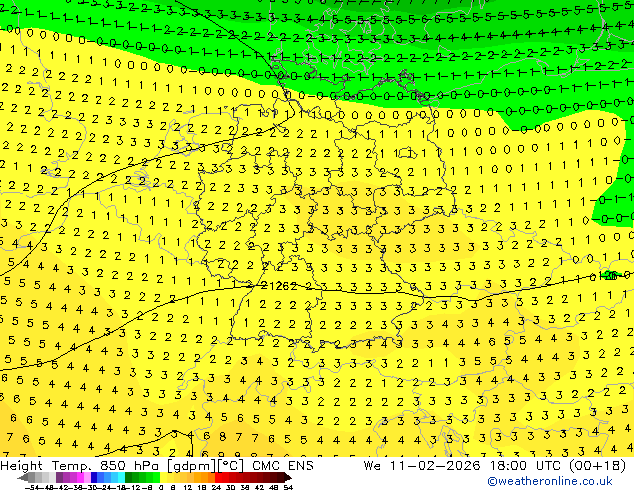Click the left arrow end of the color scale

point(22,477)
